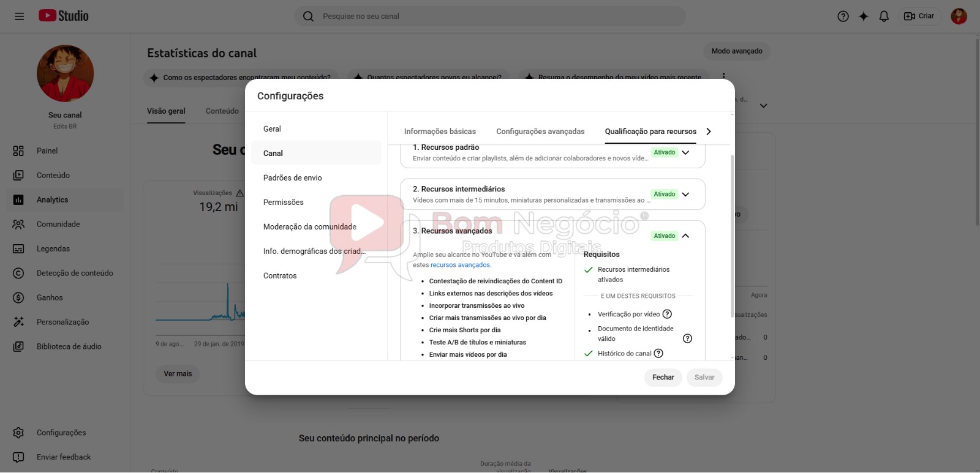Click suggestion chip Resuma o desempenho
Screen dimensions: 980x473
coord(613,77)
